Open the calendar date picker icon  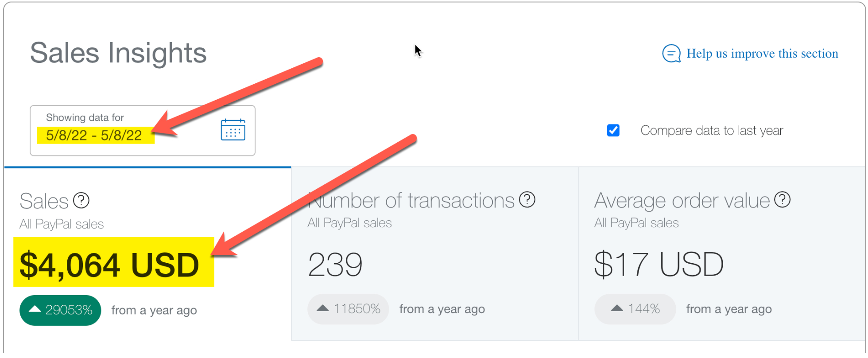(233, 130)
